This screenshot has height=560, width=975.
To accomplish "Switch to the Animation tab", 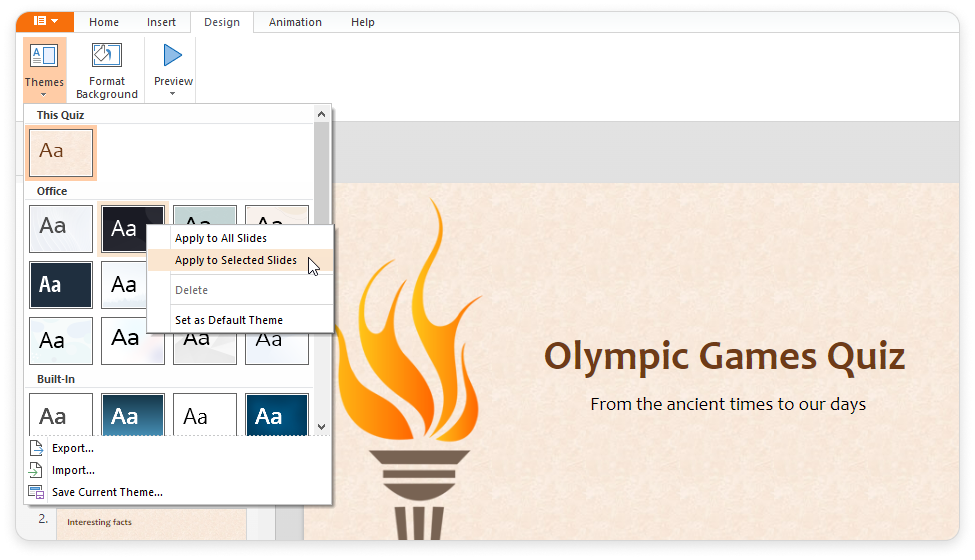I will pyautogui.click(x=295, y=22).
